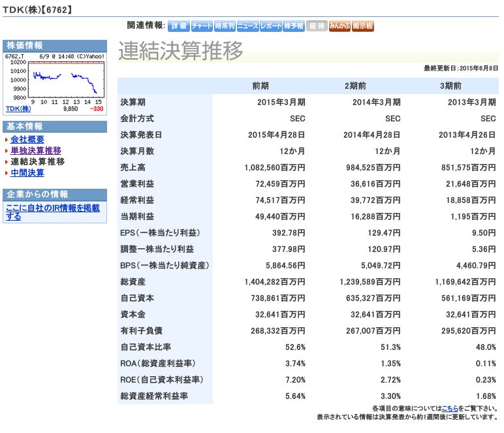
Task: Click the 経常利益 row label
Action: click(137, 200)
